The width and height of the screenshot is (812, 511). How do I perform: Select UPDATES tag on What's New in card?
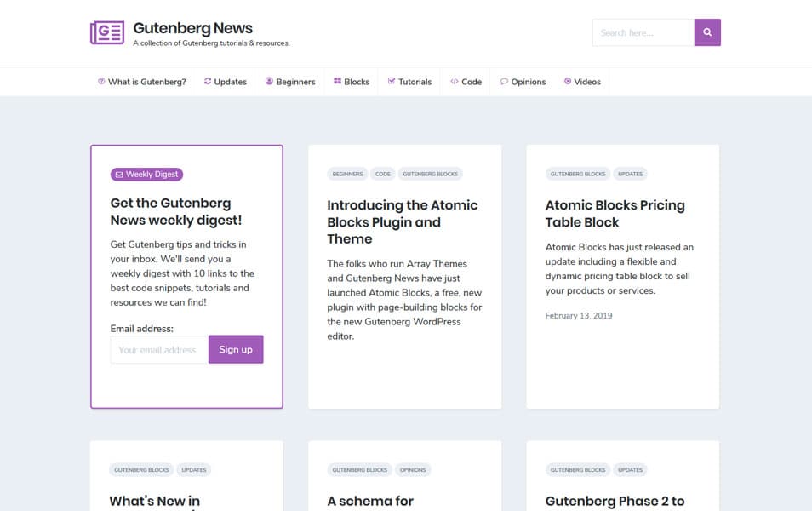click(x=194, y=470)
